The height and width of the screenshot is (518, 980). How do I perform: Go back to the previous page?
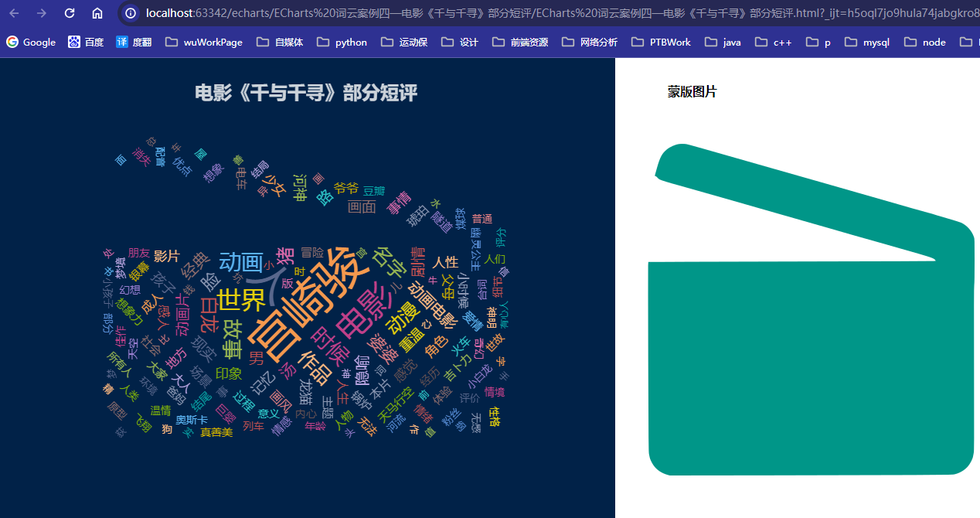click(x=15, y=13)
